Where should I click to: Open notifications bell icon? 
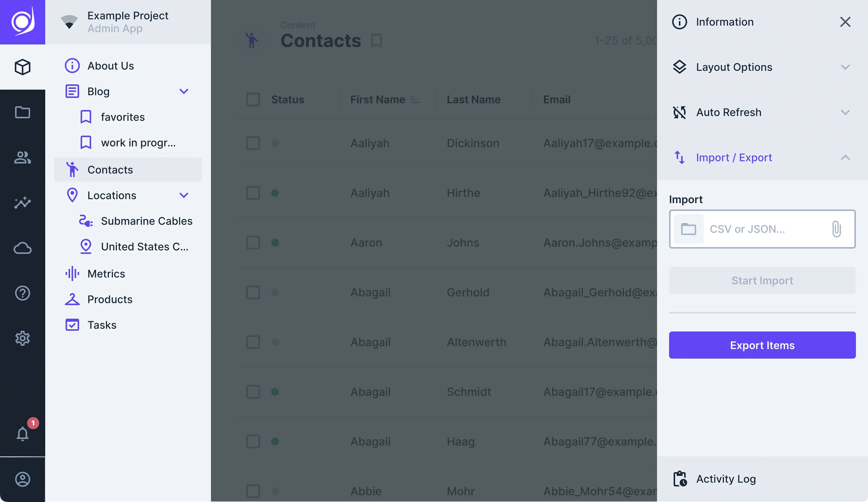click(22, 433)
